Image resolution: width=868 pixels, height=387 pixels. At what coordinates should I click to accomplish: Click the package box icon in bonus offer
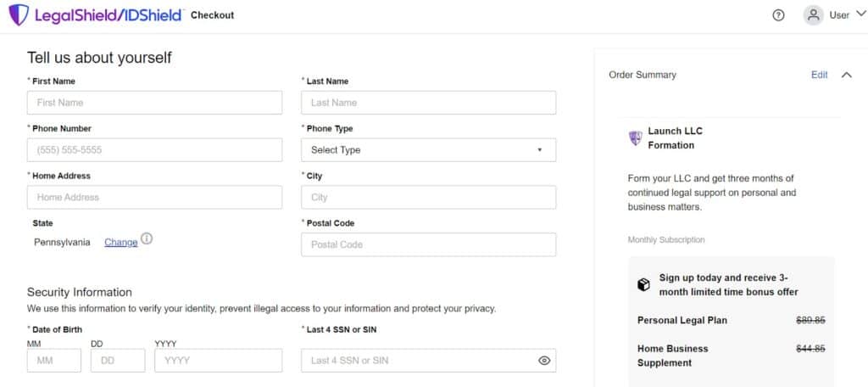pos(643,285)
